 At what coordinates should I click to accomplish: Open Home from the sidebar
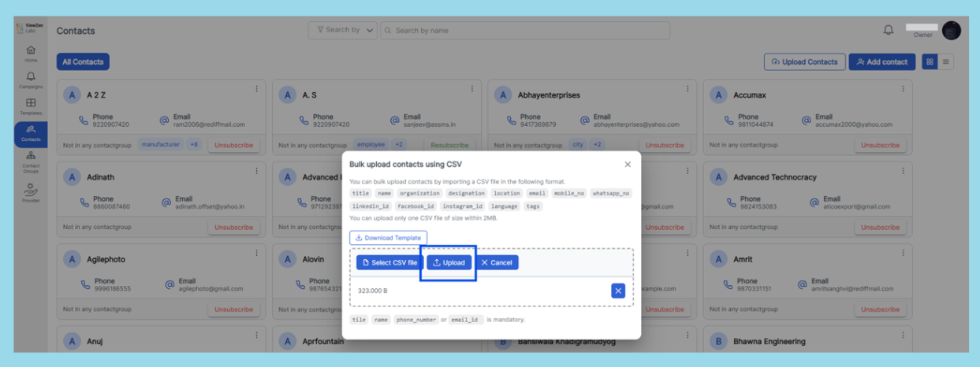pos(31,53)
